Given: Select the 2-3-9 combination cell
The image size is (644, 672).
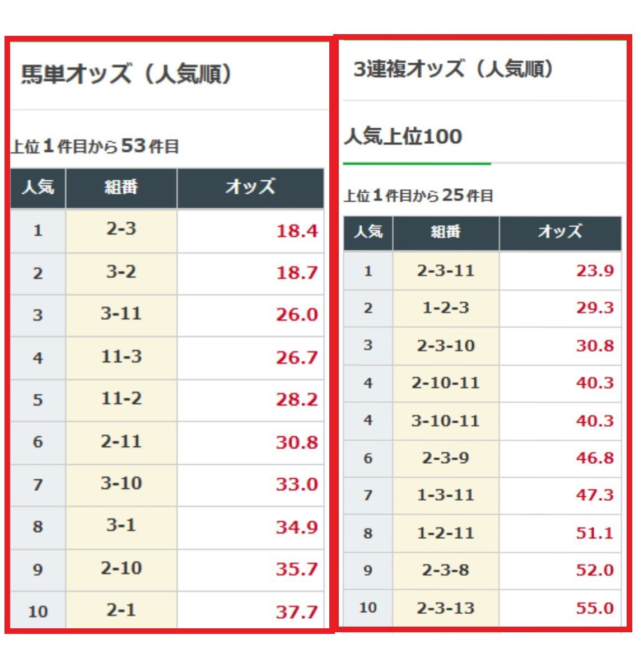Looking at the screenshot, I should tap(446, 458).
